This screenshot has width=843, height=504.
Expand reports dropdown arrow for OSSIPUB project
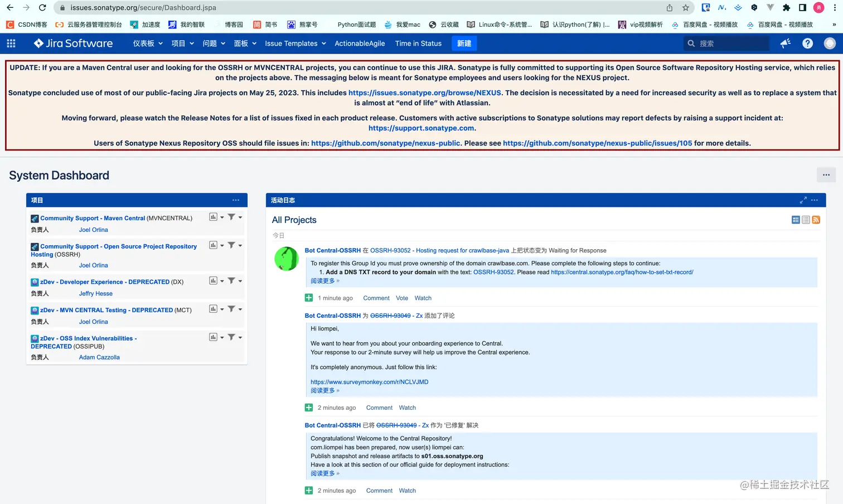click(222, 337)
